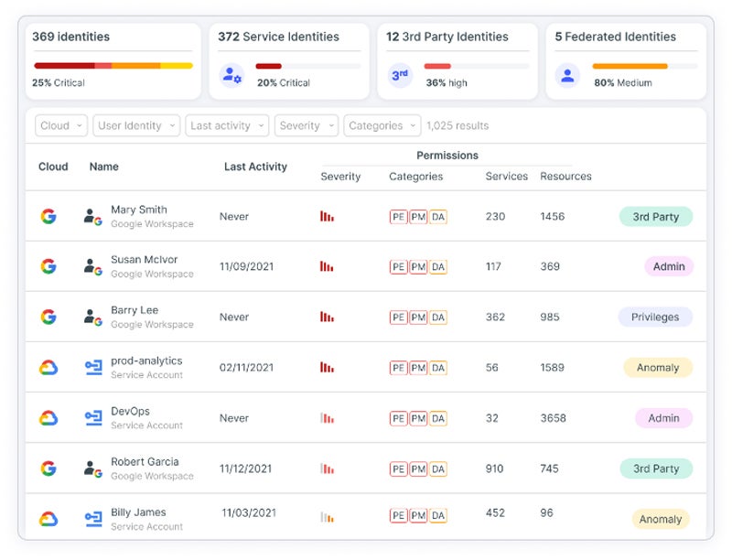Click the 3rd Party Identities round icon
This screenshot has height=560, width=732.
tap(400, 75)
